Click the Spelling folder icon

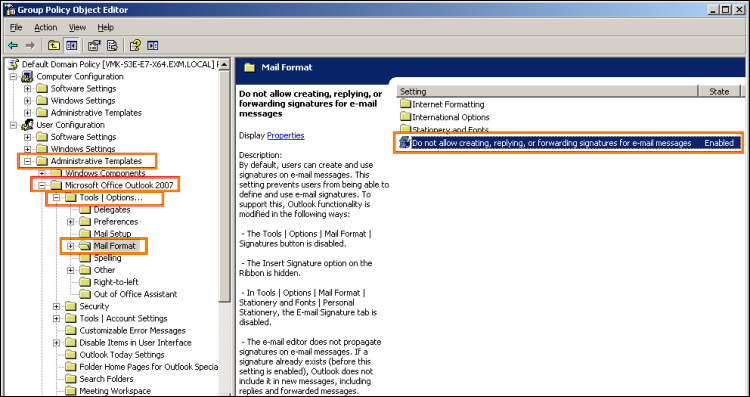click(x=85, y=258)
